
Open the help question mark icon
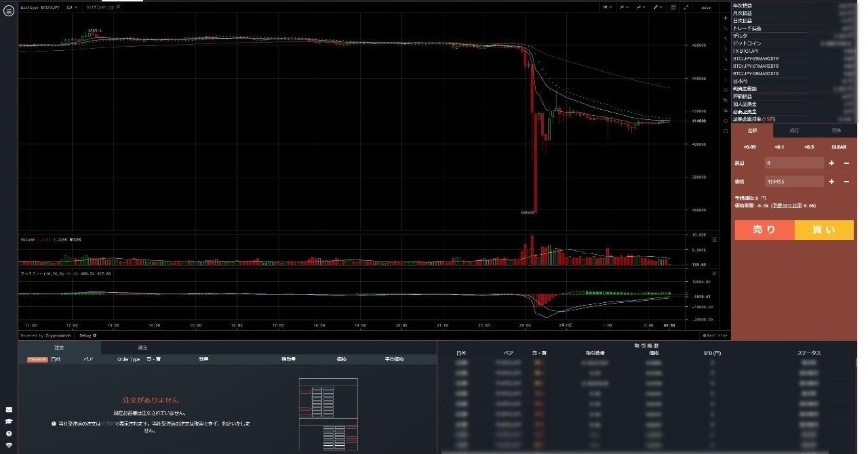click(9, 433)
